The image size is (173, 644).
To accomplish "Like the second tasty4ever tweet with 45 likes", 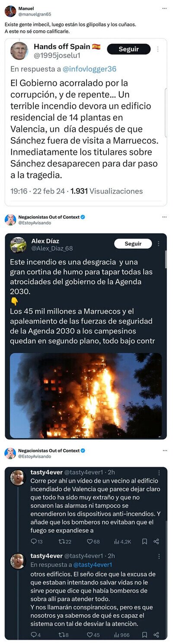I will point(93,635).
